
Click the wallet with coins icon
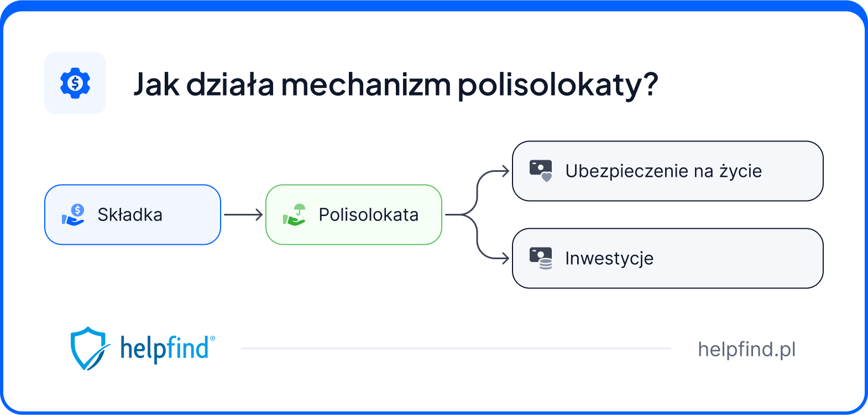(x=541, y=258)
